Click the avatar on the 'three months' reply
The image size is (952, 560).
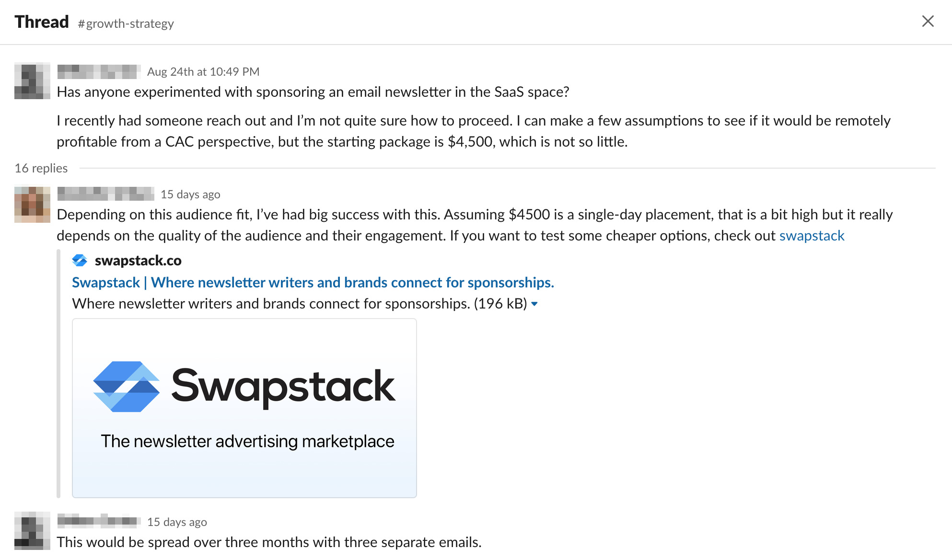[x=32, y=530]
